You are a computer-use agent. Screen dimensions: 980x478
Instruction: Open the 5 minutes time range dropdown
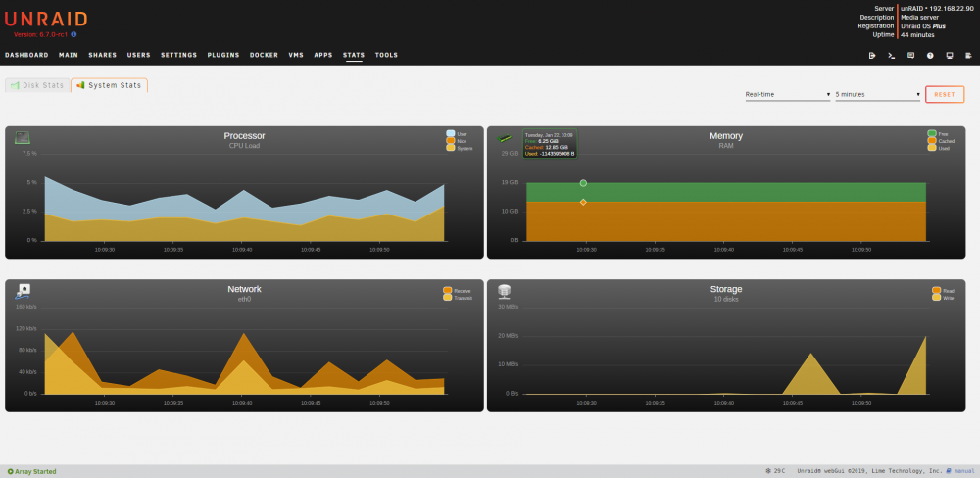(x=878, y=94)
